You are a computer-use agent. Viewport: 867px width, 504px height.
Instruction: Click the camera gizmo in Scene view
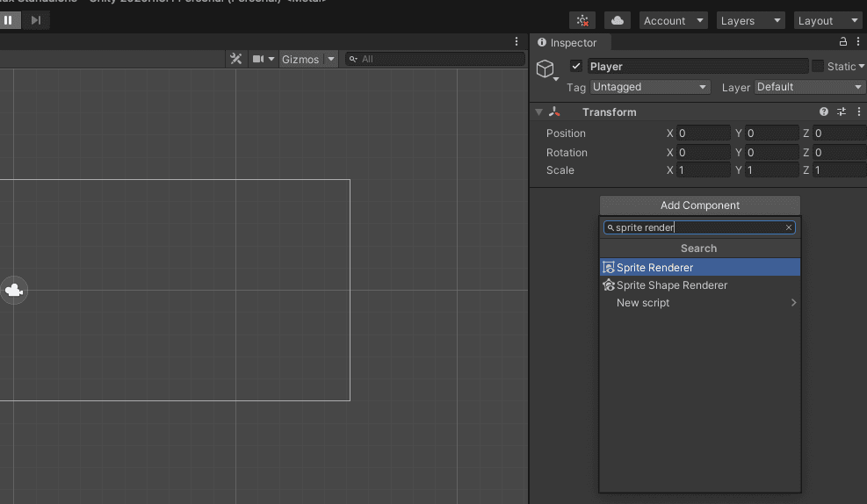[14, 291]
